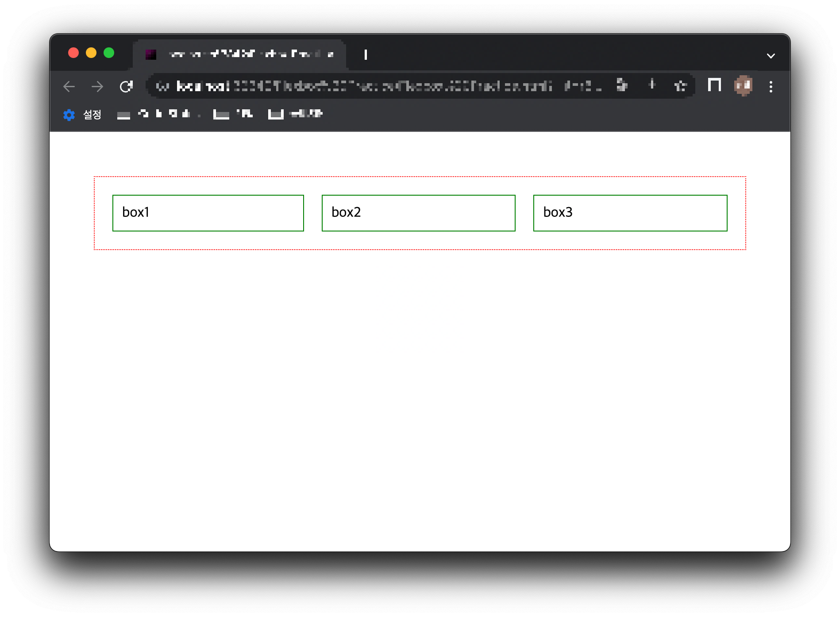Close the browser window with red button

(x=73, y=53)
